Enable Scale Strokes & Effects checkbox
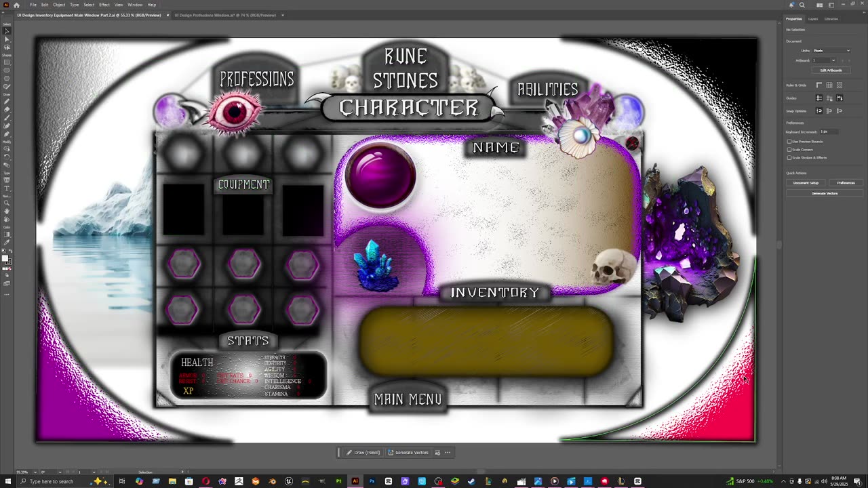 [789, 158]
